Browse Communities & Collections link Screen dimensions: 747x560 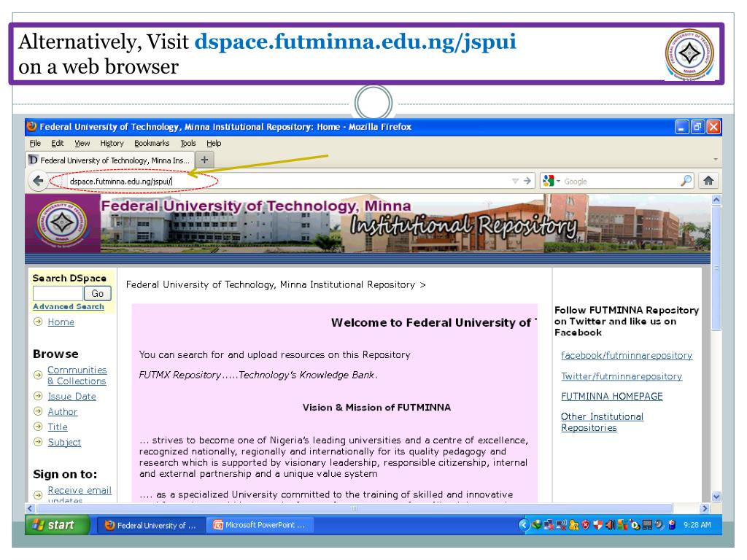77,376
